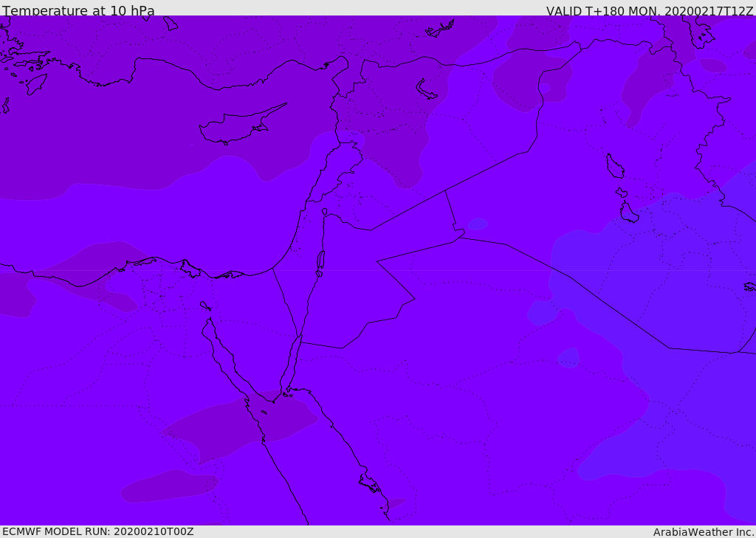This screenshot has height=538, width=756.
Task: Click the 'Temperature at 10 hPa' title text
Action: point(78,10)
